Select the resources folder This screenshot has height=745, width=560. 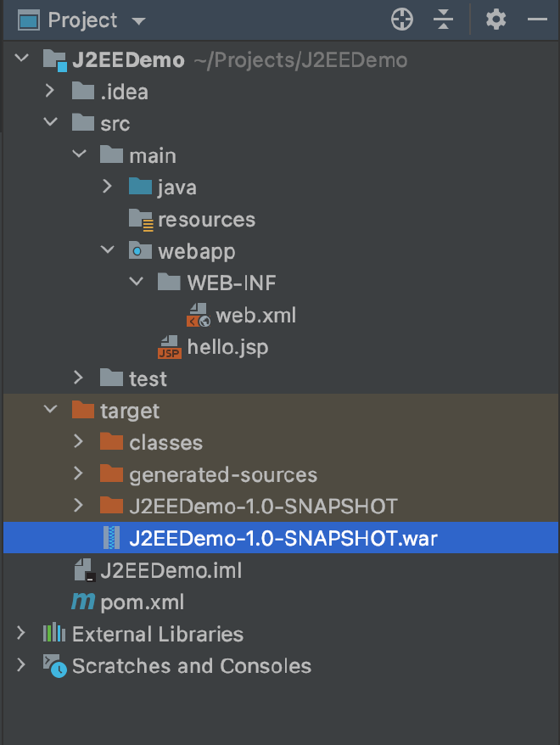point(206,220)
